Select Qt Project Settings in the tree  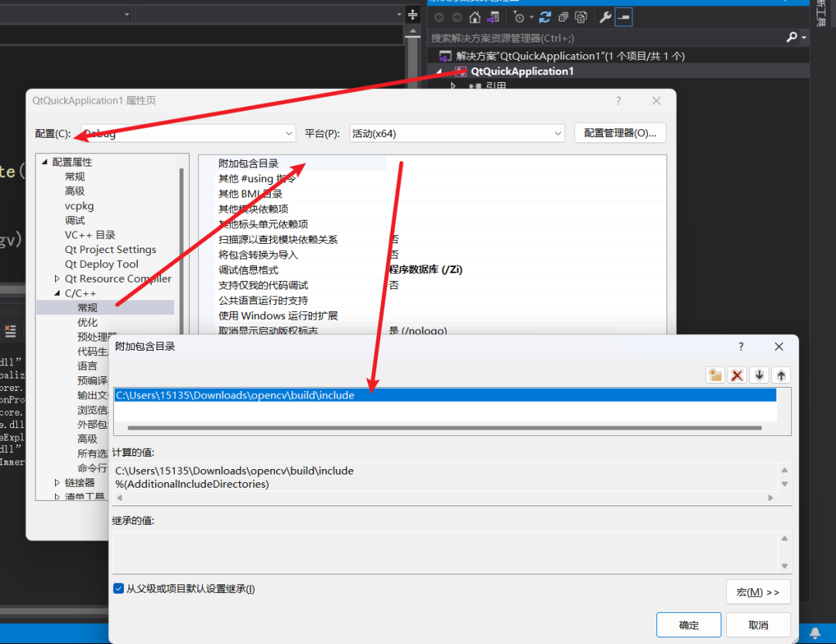coord(110,250)
